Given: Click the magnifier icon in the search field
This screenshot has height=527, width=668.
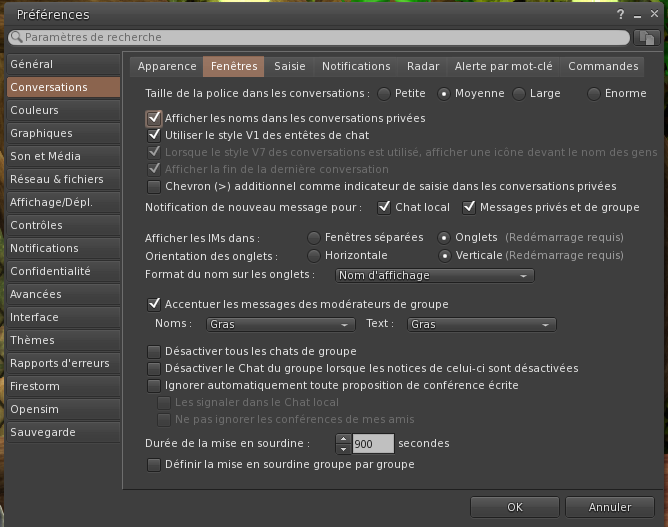Looking at the screenshot, I should point(17,37).
